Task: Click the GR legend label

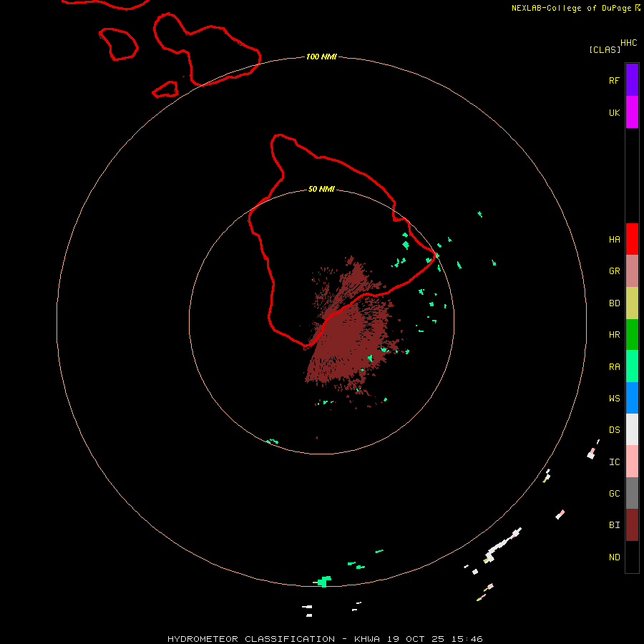Action: click(614, 270)
